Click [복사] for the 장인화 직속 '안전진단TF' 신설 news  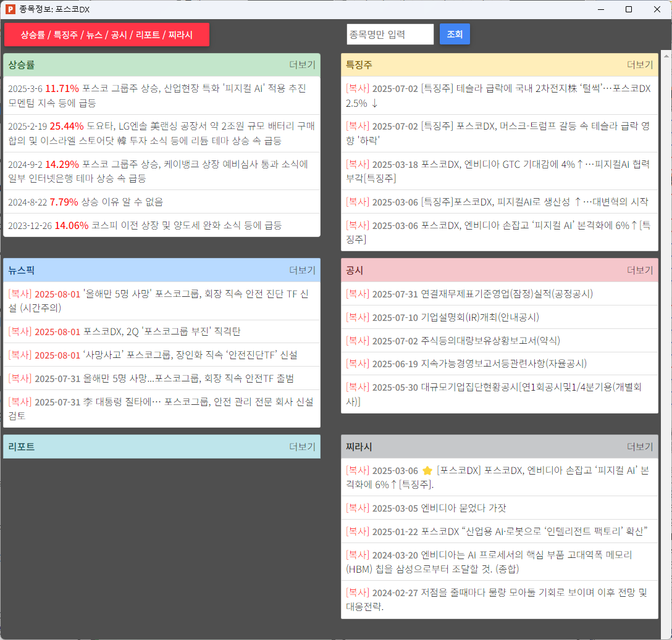(x=20, y=355)
